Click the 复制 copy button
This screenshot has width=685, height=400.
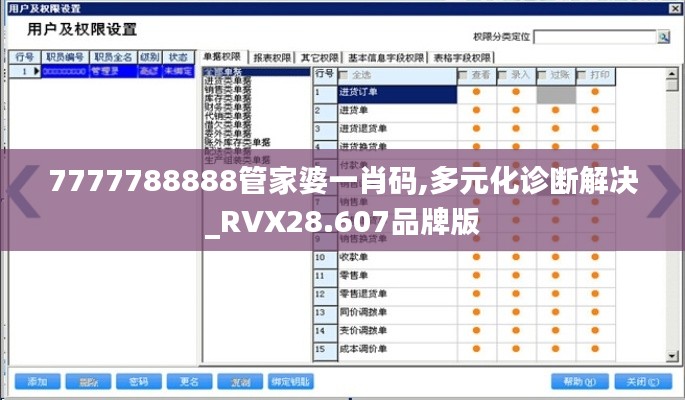click(240, 382)
